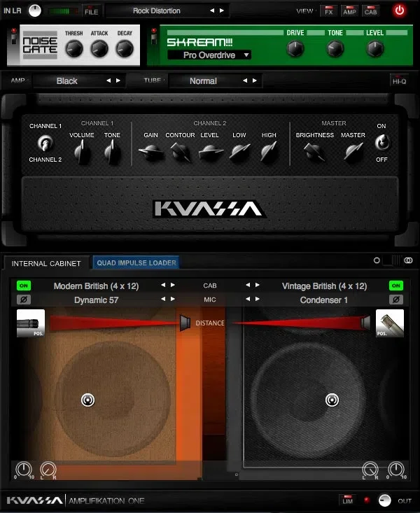Select next preset after Rock Distortion

pyautogui.click(x=222, y=10)
